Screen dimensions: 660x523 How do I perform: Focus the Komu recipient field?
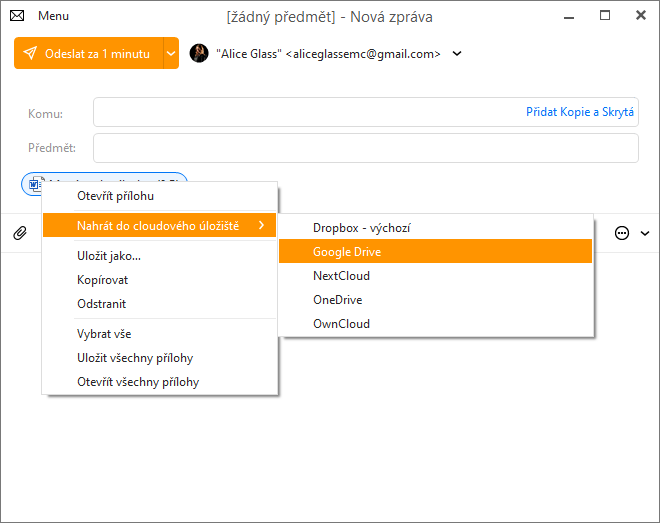click(366, 112)
